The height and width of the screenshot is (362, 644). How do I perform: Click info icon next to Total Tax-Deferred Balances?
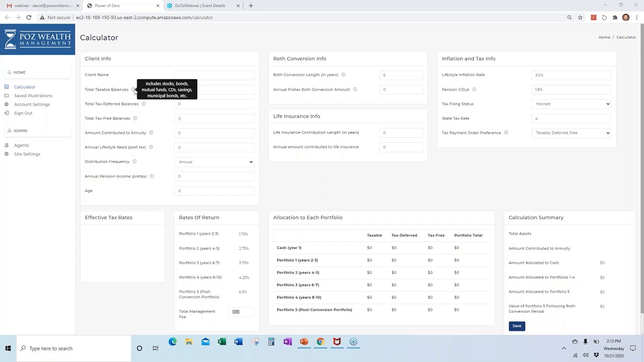point(143,104)
